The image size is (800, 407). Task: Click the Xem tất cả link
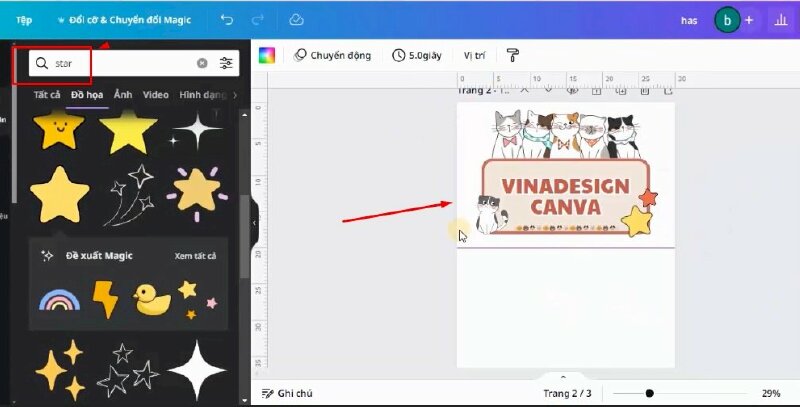click(x=195, y=256)
